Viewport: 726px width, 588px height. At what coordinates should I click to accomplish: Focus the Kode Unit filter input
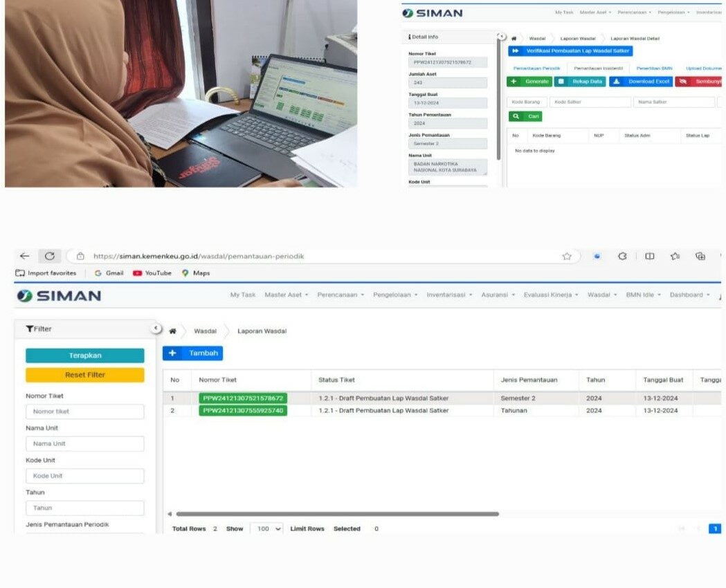84,475
